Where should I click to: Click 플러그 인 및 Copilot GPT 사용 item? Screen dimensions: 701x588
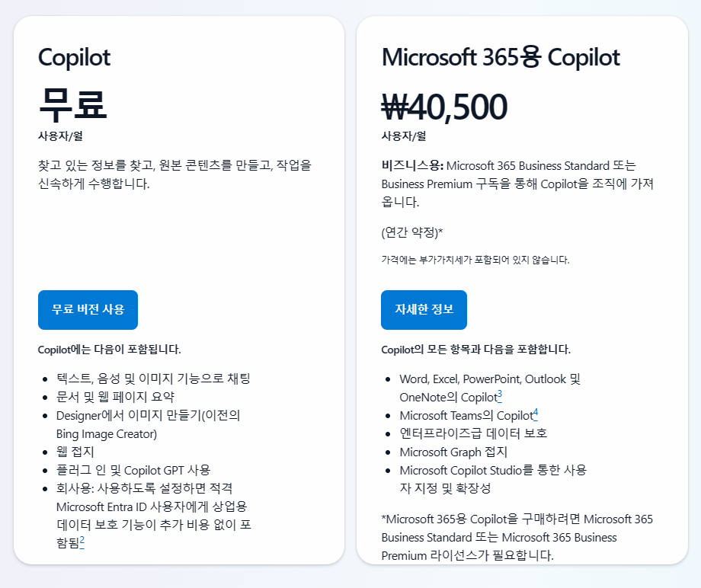pos(133,470)
